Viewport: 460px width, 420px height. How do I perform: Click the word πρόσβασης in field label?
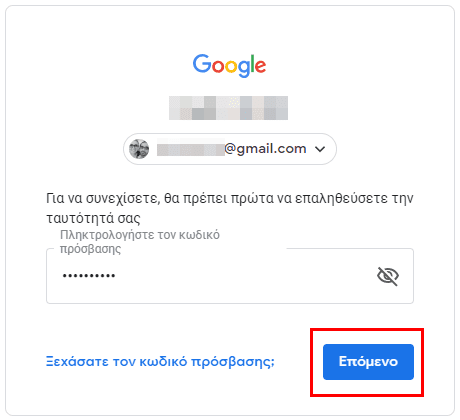90,249
